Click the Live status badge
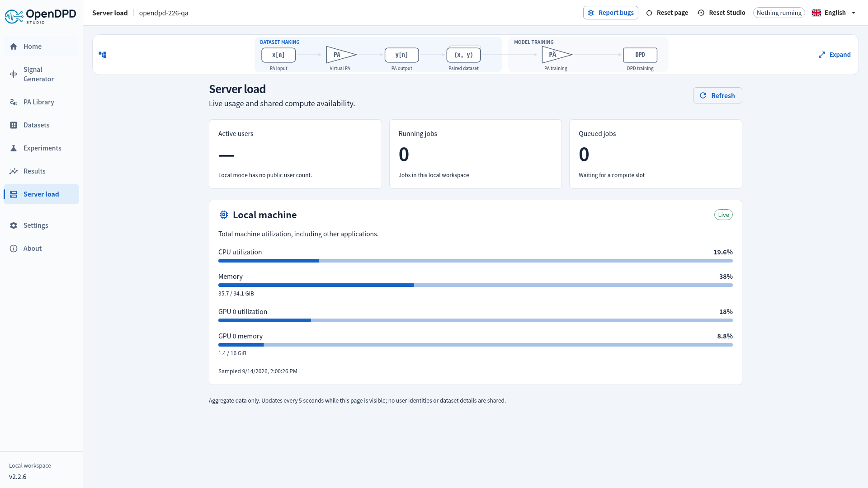Image resolution: width=868 pixels, height=488 pixels. click(x=723, y=215)
